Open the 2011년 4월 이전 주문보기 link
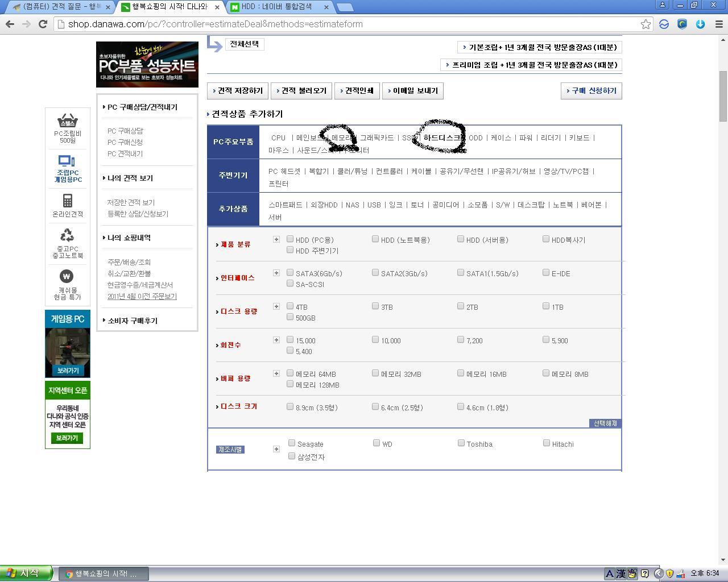 click(142, 296)
